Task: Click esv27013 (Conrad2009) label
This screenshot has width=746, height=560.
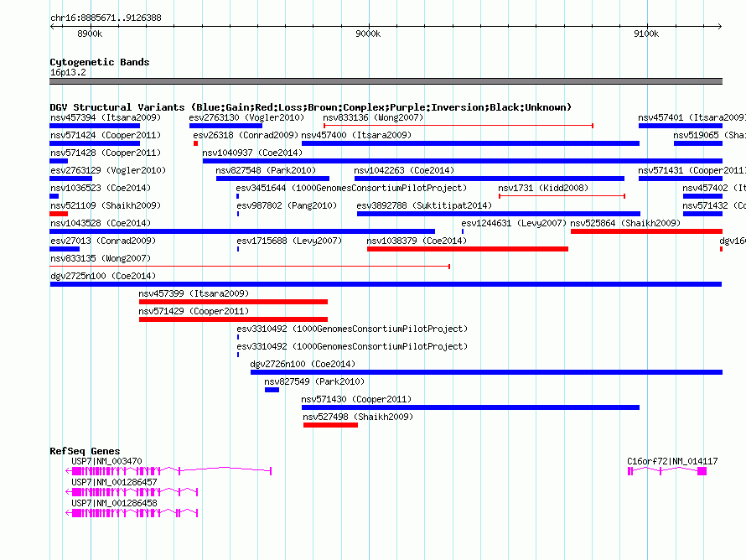Action: click(103, 241)
